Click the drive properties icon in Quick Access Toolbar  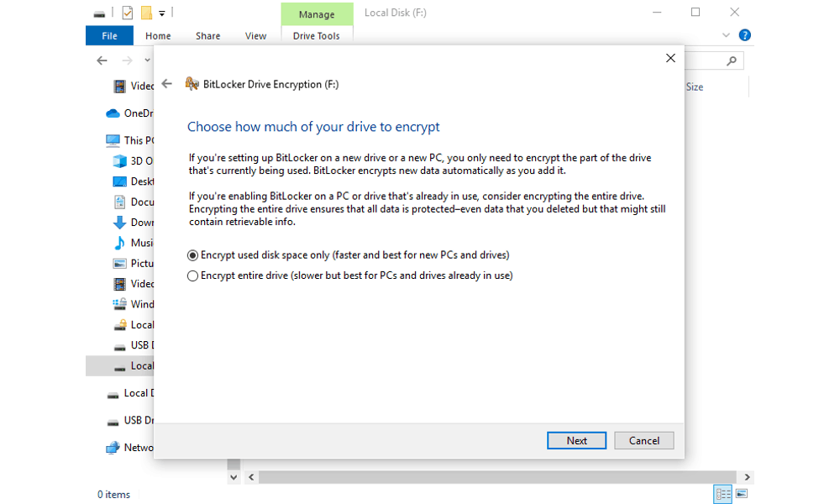[99, 13]
